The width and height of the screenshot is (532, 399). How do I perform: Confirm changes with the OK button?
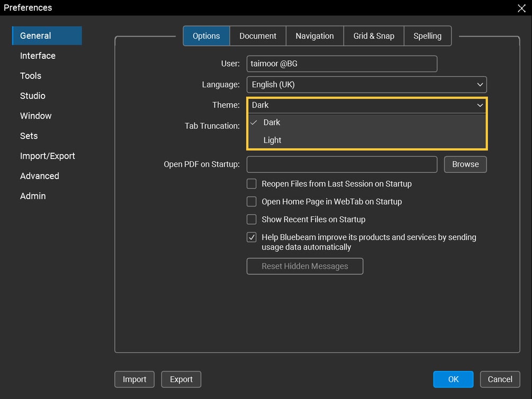point(453,379)
